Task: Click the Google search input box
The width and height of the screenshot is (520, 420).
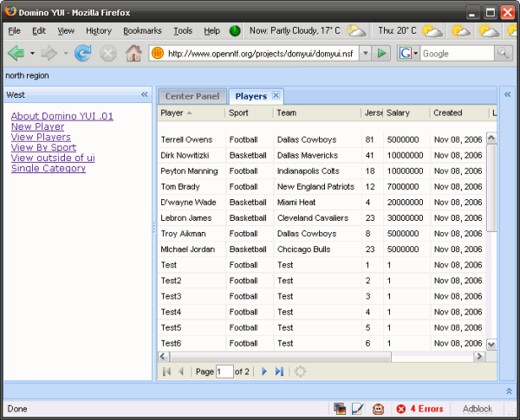Action: 457,53
